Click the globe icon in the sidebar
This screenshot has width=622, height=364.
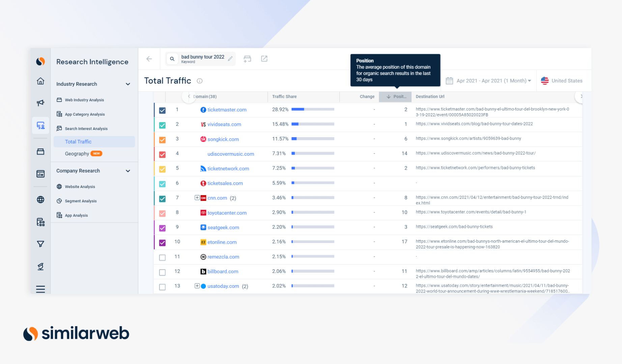40,200
